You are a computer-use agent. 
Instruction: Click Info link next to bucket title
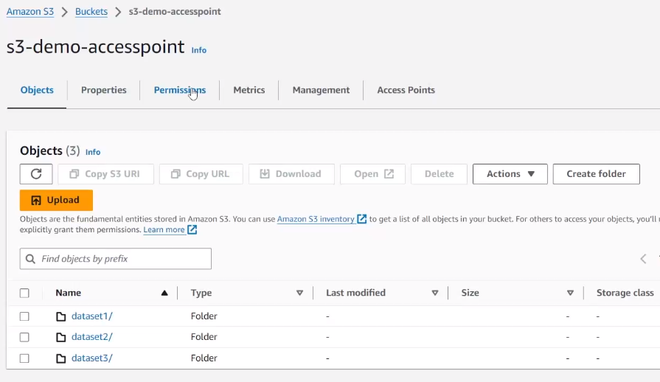pos(199,50)
